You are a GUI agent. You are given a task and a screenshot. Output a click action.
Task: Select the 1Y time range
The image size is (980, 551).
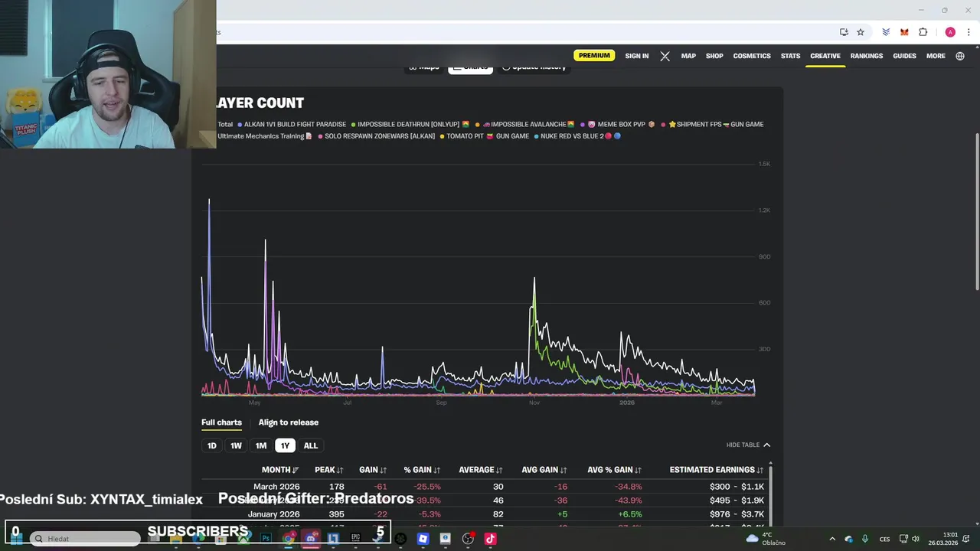pos(285,445)
